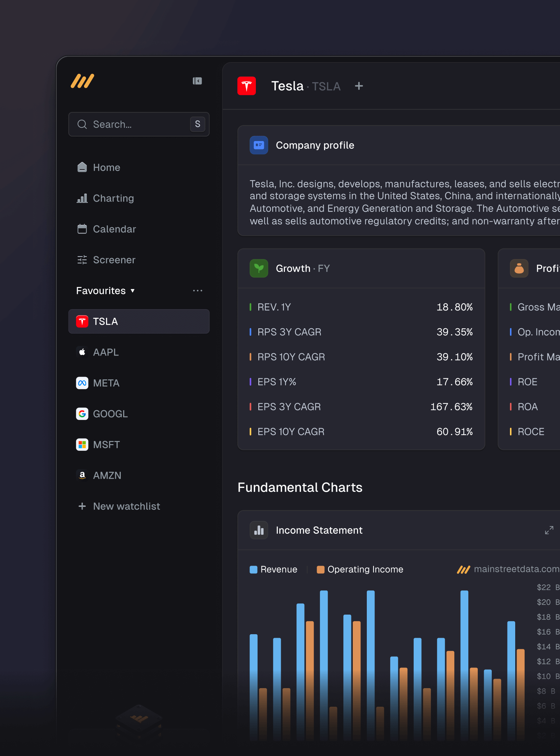Image resolution: width=560 pixels, height=756 pixels.
Task: Click the Income Statement bar-chart icon
Action: click(x=259, y=530)
